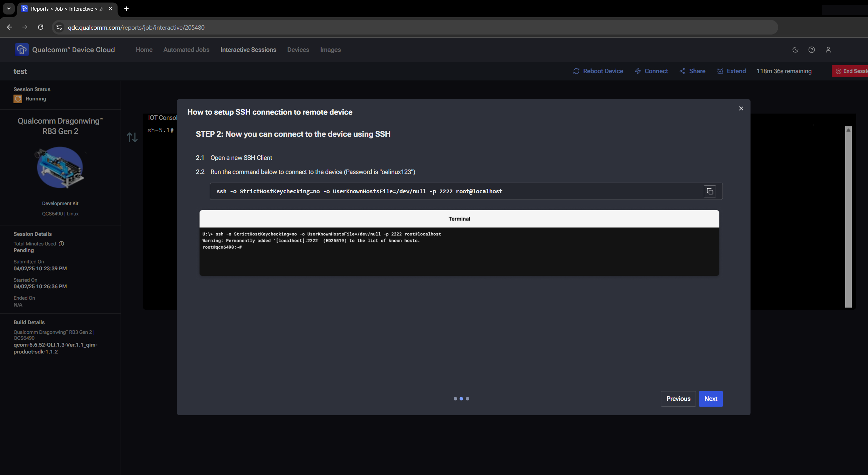Toggle dark mode moon icon
Screen dimensions: 868x475
(x=795, y=50)
